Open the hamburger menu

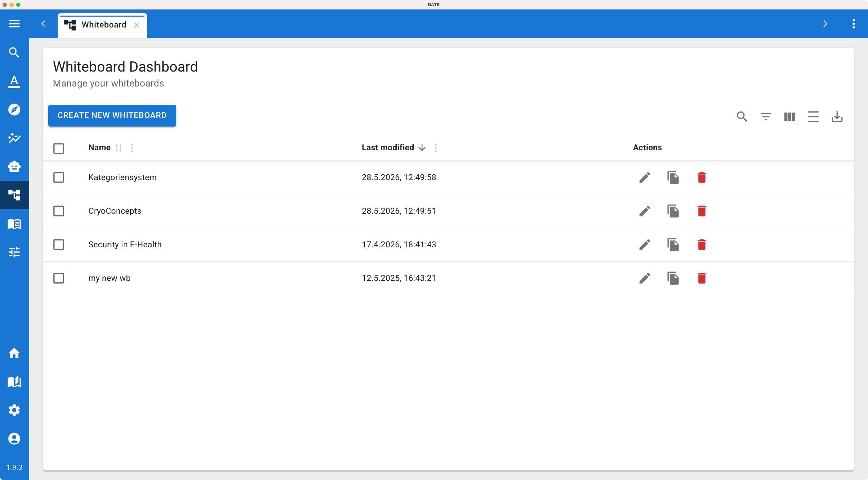(14, 24)
